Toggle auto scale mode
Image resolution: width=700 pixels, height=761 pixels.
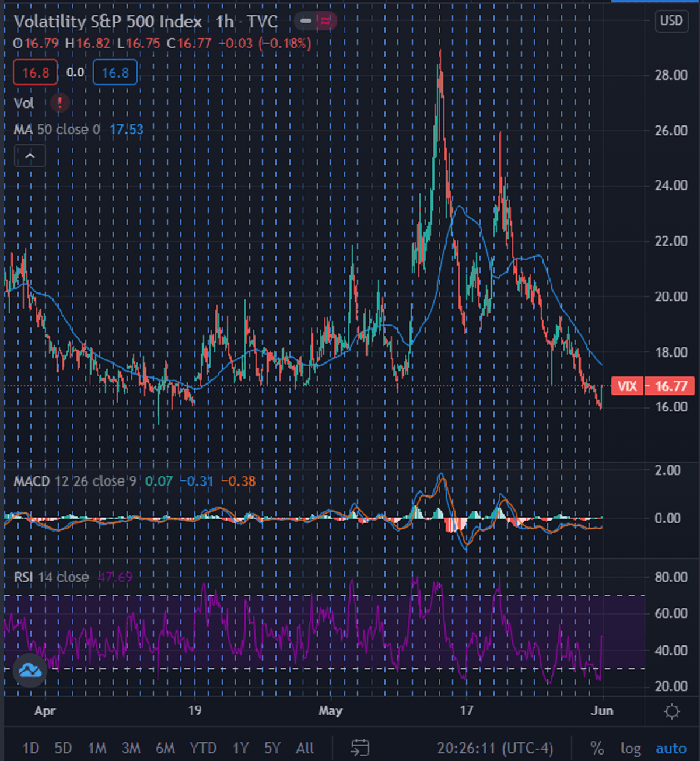coord(671,748)
